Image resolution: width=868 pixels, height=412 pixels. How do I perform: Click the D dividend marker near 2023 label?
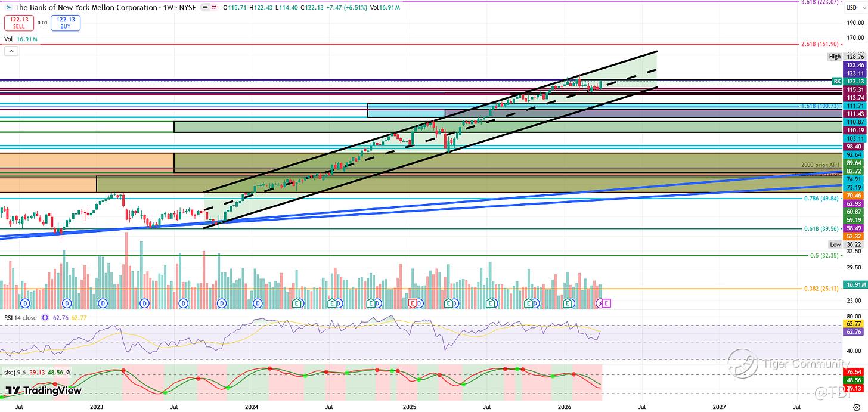pyautogui.click(x=103, y=303)
